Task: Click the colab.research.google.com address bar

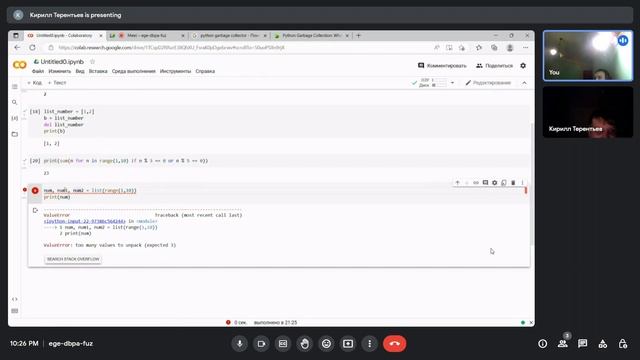Action: pyautogui.click(x=171, y=47)
